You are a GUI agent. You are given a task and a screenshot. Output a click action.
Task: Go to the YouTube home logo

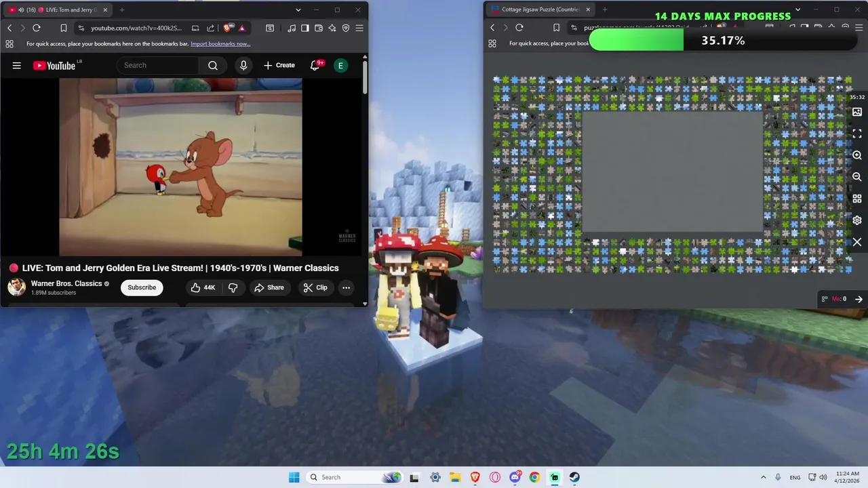point(54,66)
